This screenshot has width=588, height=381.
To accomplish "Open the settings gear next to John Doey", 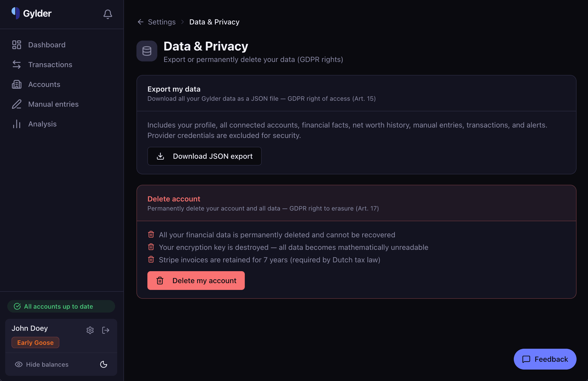I will pyautogui.click(x=90, y=330).
